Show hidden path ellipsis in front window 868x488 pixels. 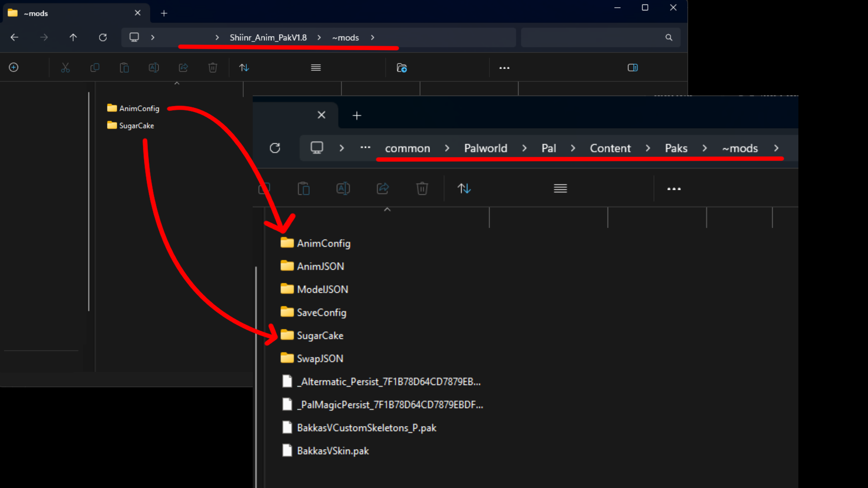pyautogui.click(x=365, y=148)
